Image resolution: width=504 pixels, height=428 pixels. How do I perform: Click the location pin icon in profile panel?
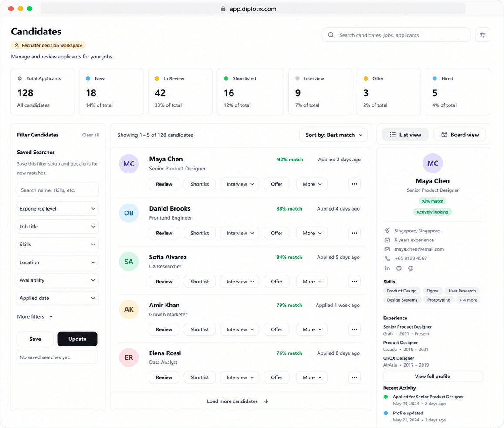click(387, 231)
